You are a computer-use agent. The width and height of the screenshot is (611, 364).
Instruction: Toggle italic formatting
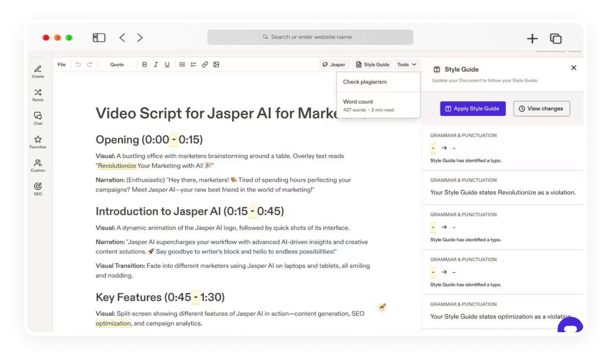coord(156,64)
